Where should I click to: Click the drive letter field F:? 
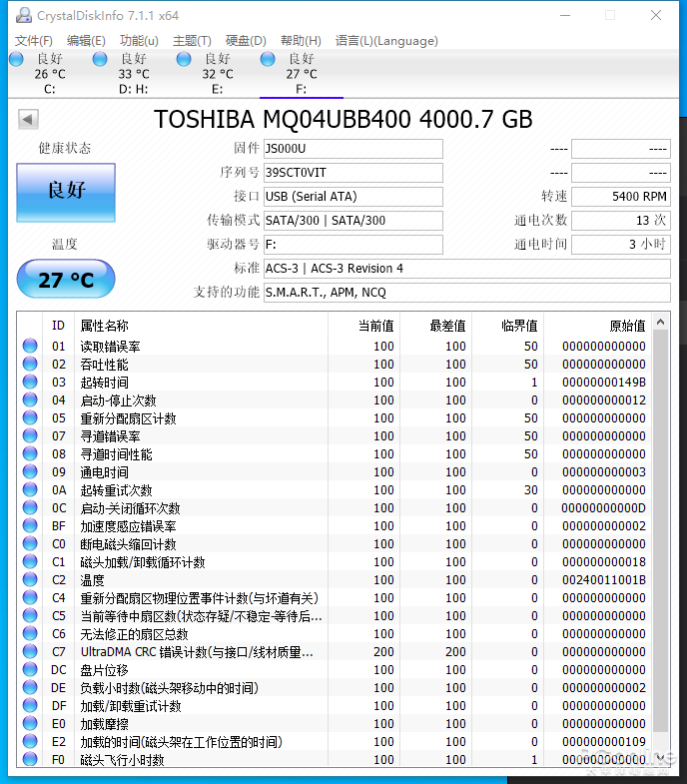click(353, 245)
